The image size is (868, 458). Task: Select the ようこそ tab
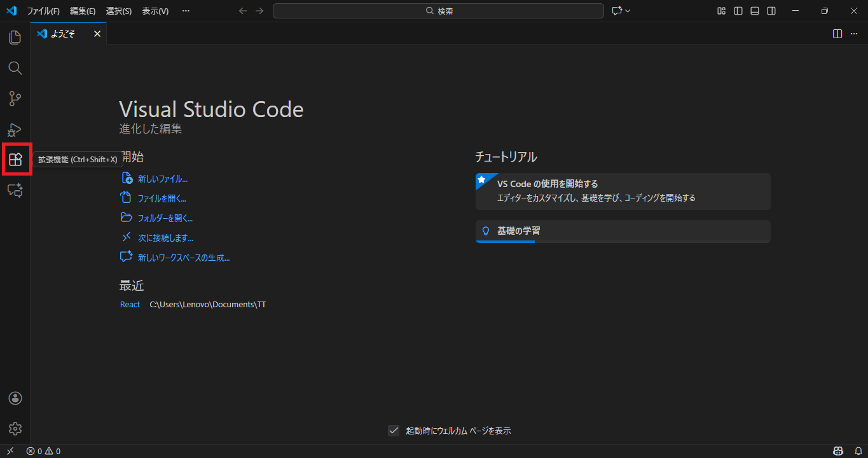[x=64, y=34]
